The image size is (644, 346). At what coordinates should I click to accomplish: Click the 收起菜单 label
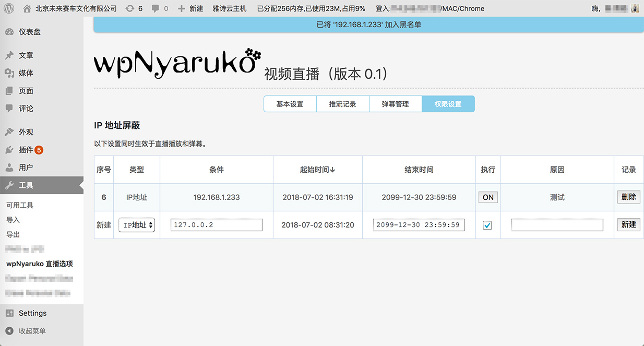[x=32, y=331]
